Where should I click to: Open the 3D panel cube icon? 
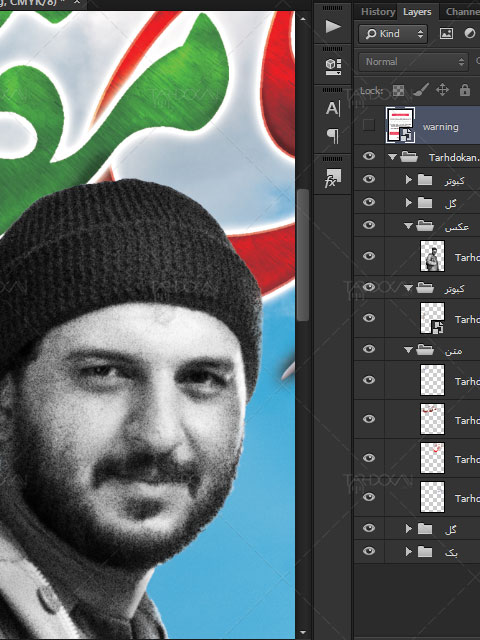333,66
